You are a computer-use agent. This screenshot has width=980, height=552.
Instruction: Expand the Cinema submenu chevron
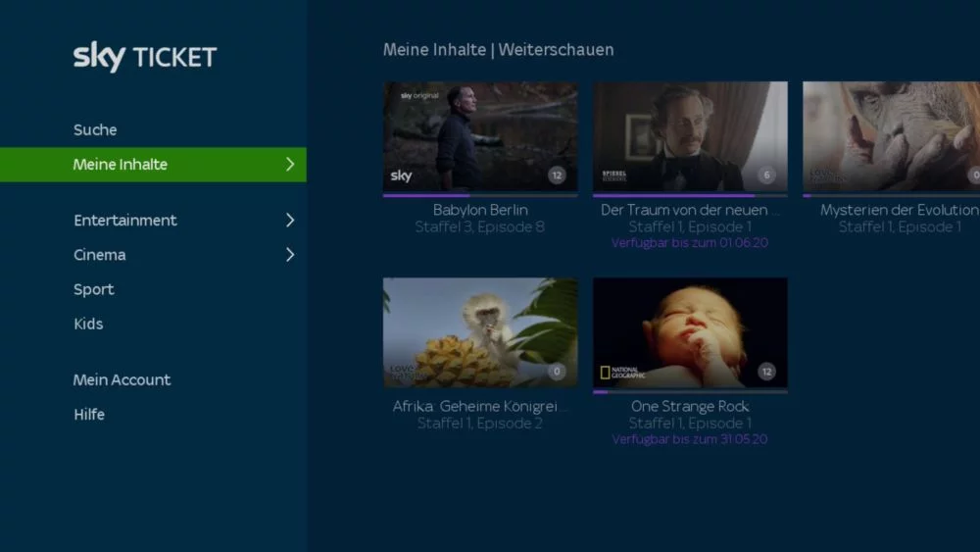289,255
